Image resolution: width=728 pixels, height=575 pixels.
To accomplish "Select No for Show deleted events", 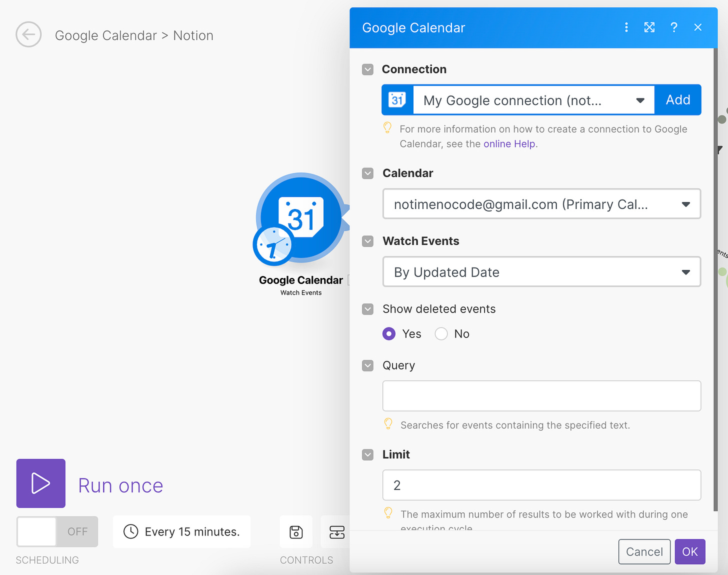I will 441,334.
